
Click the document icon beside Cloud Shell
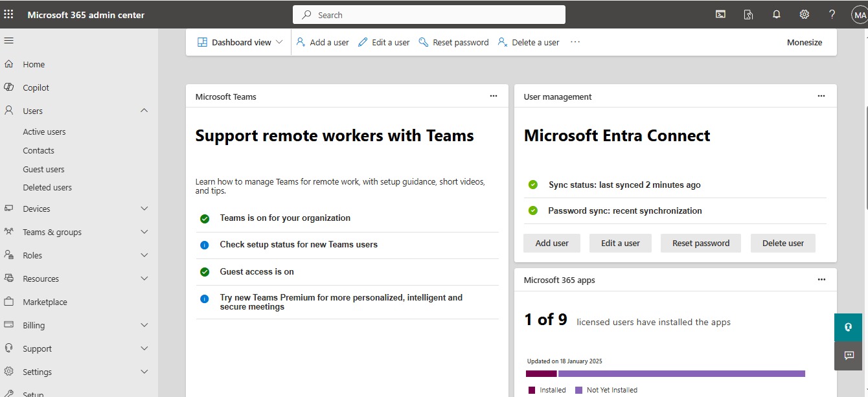748,15
